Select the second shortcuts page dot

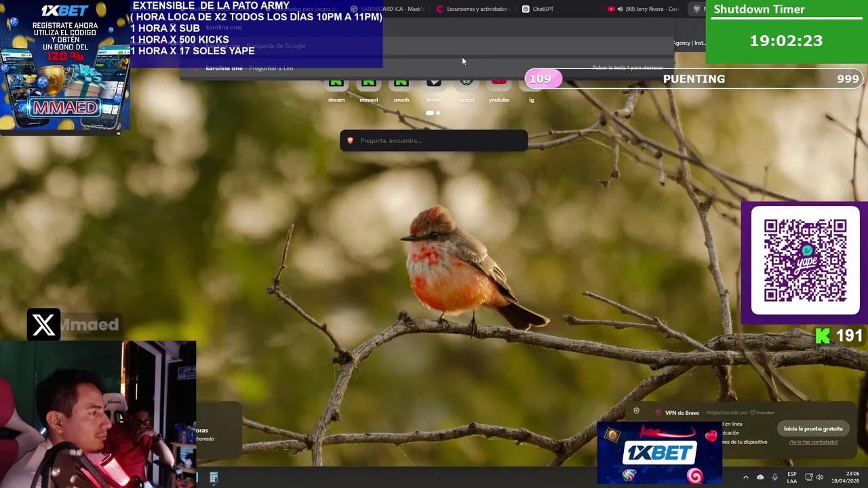(438, 113)
